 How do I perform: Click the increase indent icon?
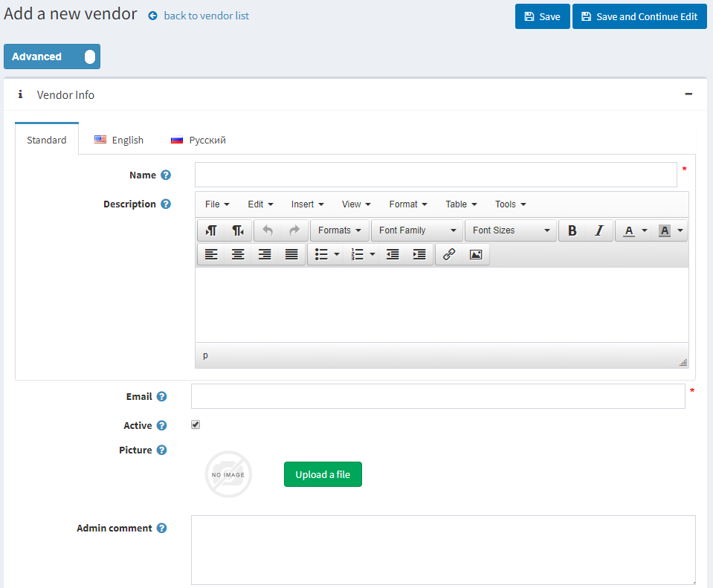coord(419,254)
